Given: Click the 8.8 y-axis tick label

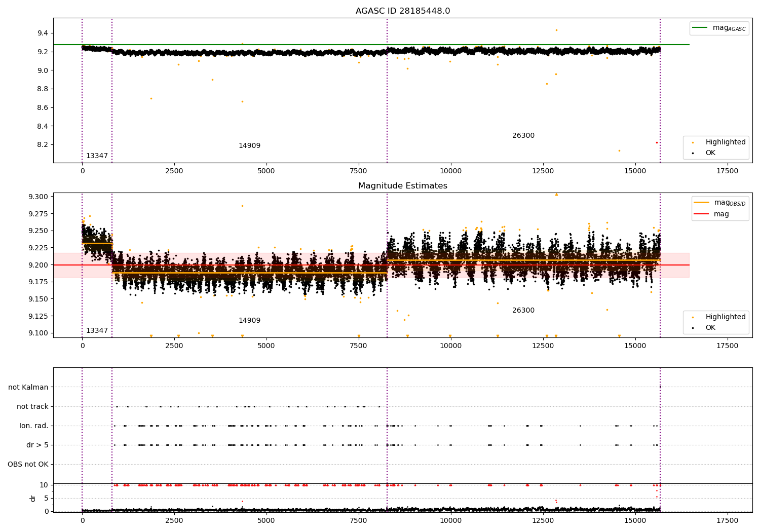Looking at the screenshot, I should (43, 89).
